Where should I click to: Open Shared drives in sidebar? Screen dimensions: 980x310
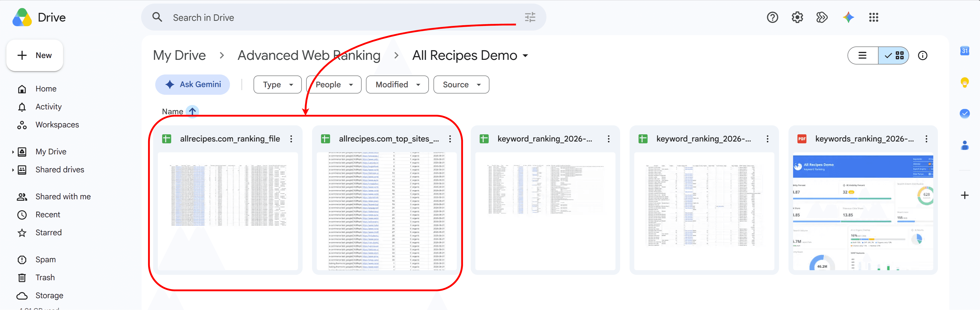(60, 170)
